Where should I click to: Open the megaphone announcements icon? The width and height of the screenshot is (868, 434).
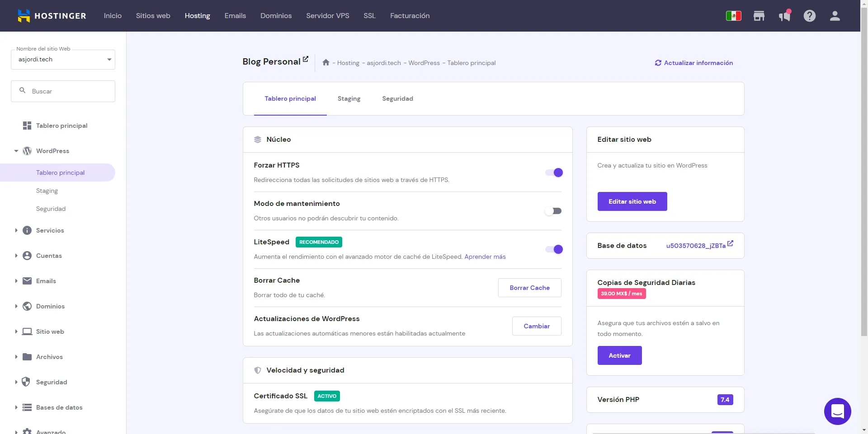784,16
